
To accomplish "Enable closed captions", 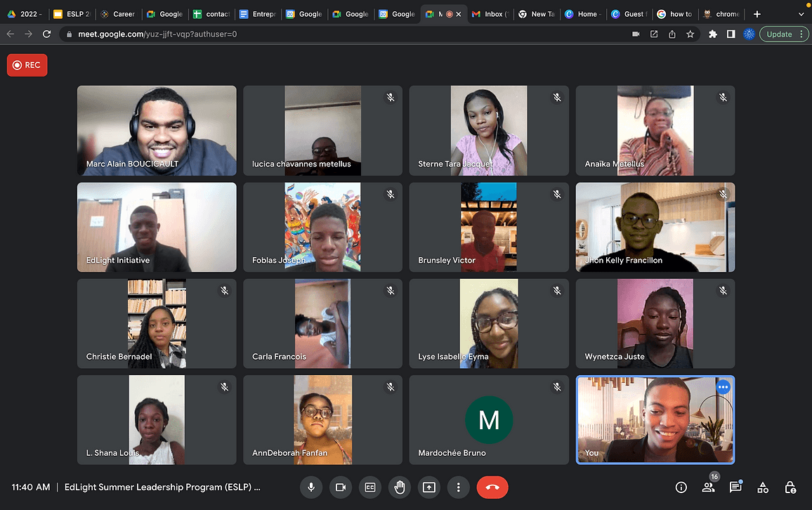I will [370, 487].
